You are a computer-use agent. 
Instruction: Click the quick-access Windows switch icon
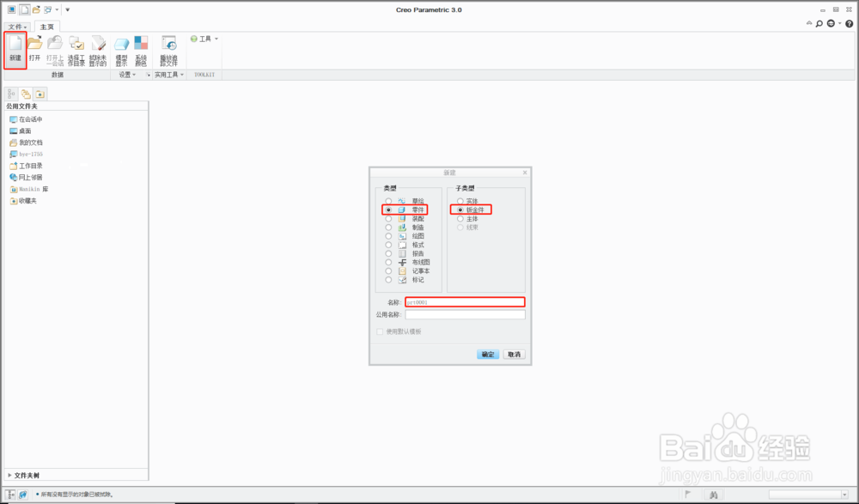[48, 9]
